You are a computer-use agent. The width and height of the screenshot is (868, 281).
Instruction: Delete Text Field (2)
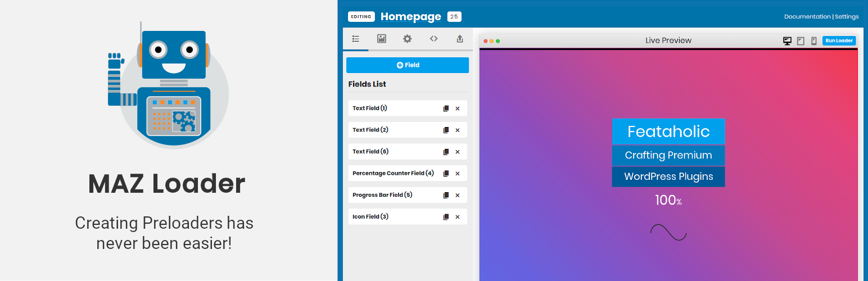458,130
